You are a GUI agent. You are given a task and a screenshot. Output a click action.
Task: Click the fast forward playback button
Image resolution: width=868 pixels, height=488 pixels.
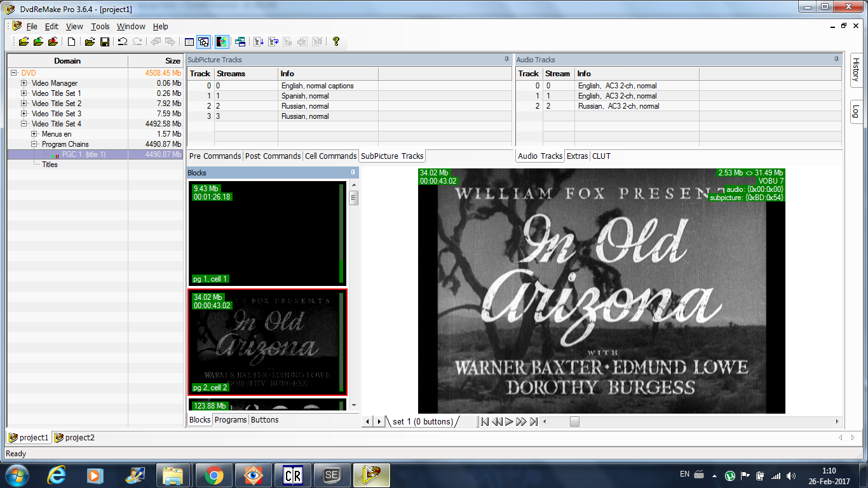(x=521, y=421)
